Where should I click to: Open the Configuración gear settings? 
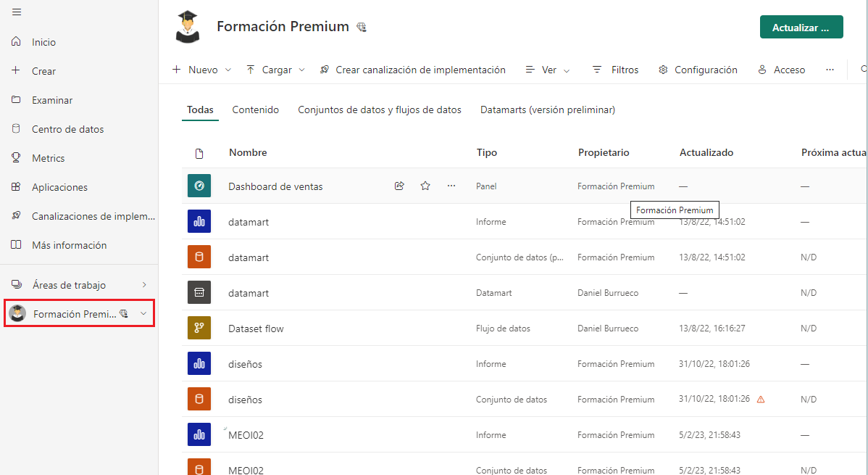(x=698, y=70)
